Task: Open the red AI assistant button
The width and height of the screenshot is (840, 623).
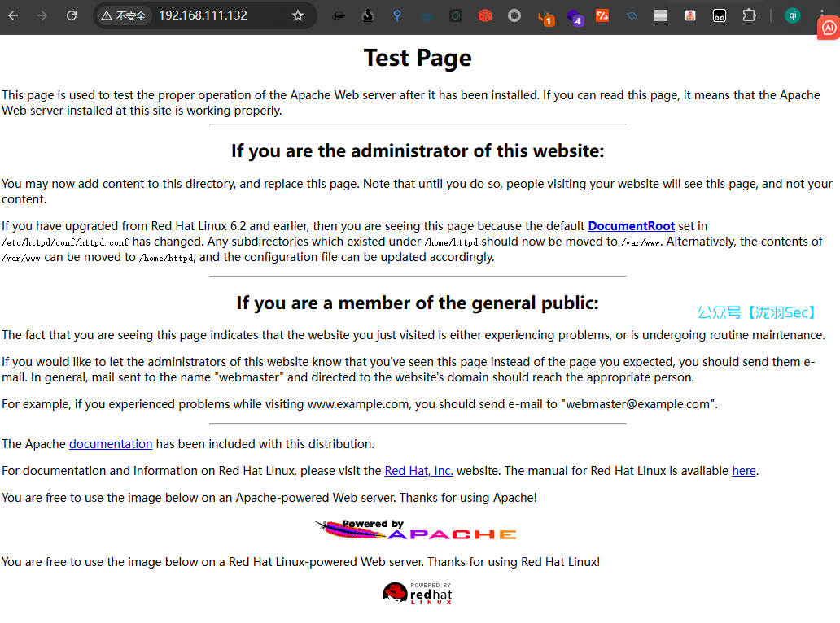Action: point(829,27)
